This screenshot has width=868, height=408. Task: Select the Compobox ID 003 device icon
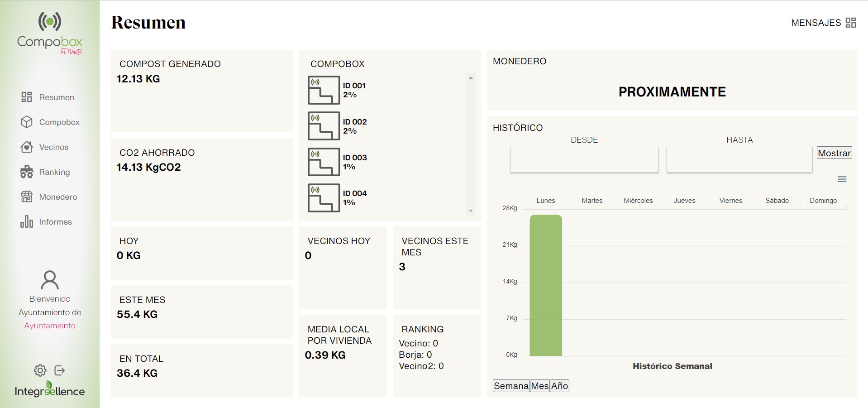324,162
